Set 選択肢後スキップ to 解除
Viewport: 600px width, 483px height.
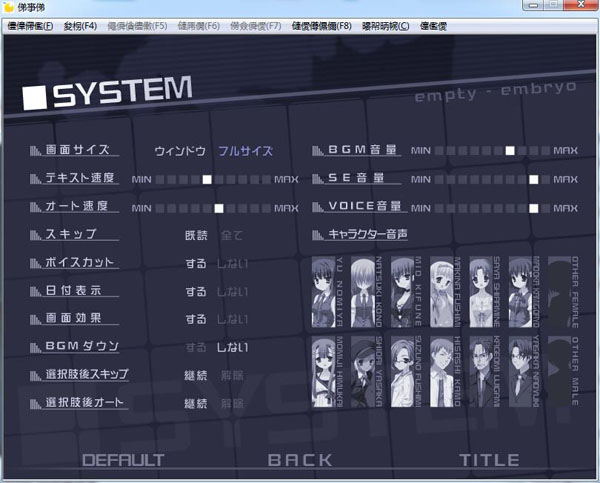(232, 375)
